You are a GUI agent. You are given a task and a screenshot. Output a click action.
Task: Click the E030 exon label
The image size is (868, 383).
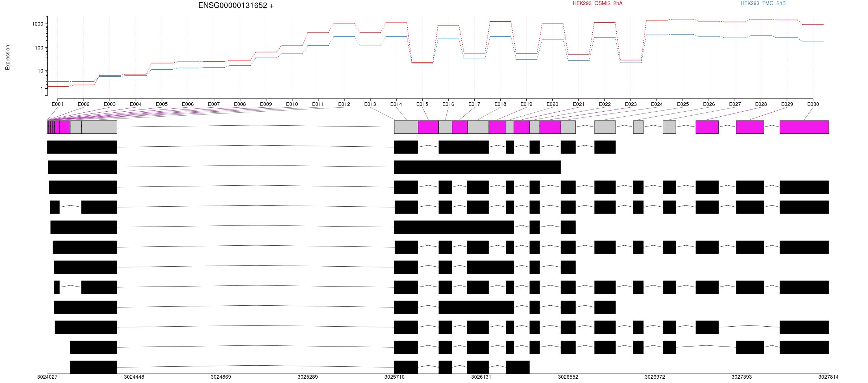click(813, 104)
